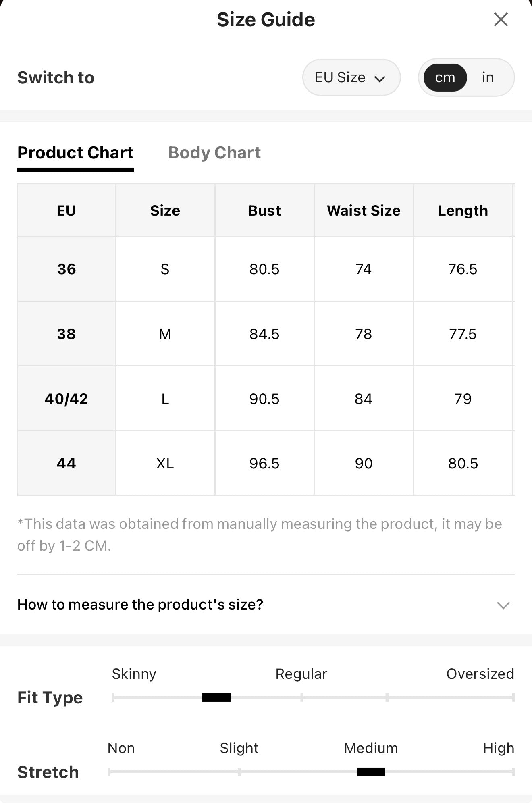Expand 'How to measure the product's size?'
Image resolution: width=532 pixels, height=803 pixels.
266,605
